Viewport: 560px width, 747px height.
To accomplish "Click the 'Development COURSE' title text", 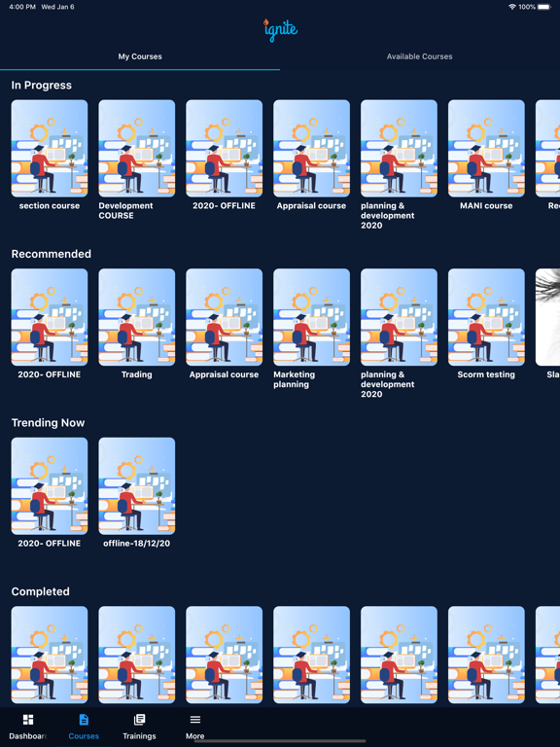I will (125, 210).
